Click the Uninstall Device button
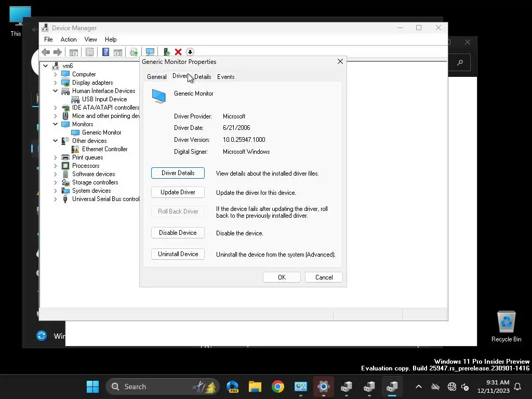 [x=178, y=254]
